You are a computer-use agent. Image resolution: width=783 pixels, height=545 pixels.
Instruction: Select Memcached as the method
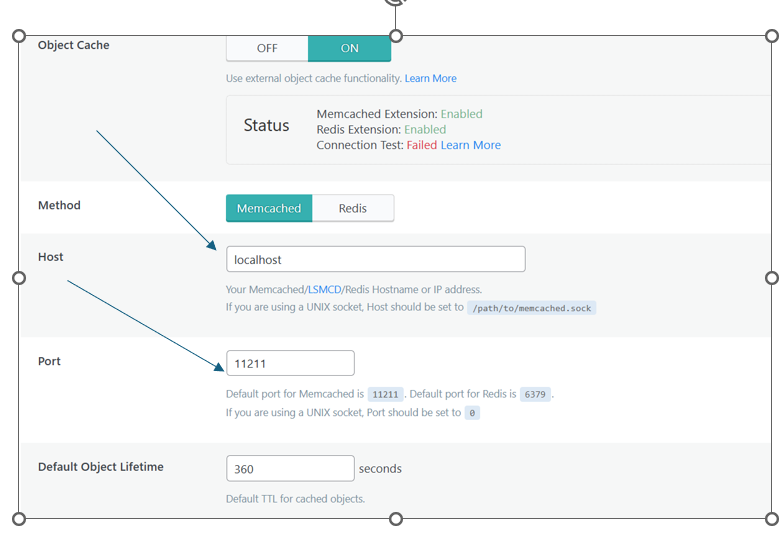tap(269, 208)
